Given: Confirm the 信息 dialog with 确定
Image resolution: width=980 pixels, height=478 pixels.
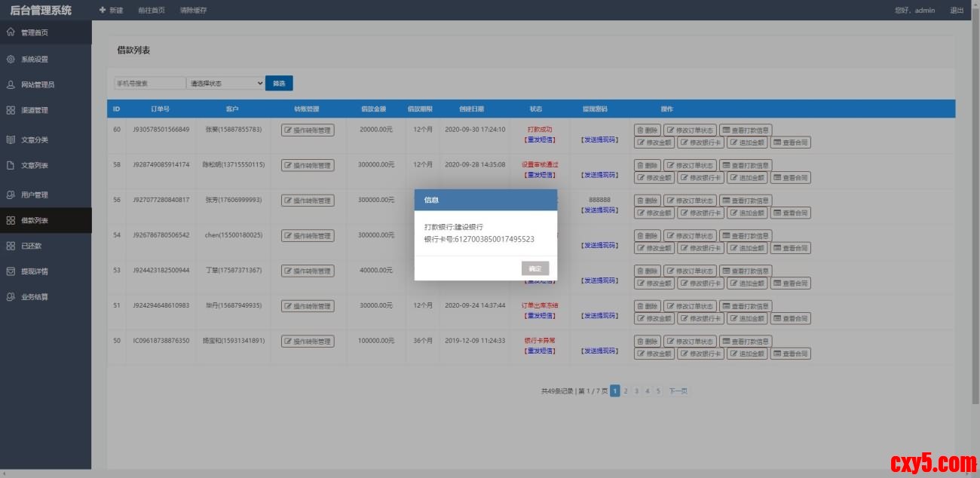Looking at the screenshot, I should point(535,268).
